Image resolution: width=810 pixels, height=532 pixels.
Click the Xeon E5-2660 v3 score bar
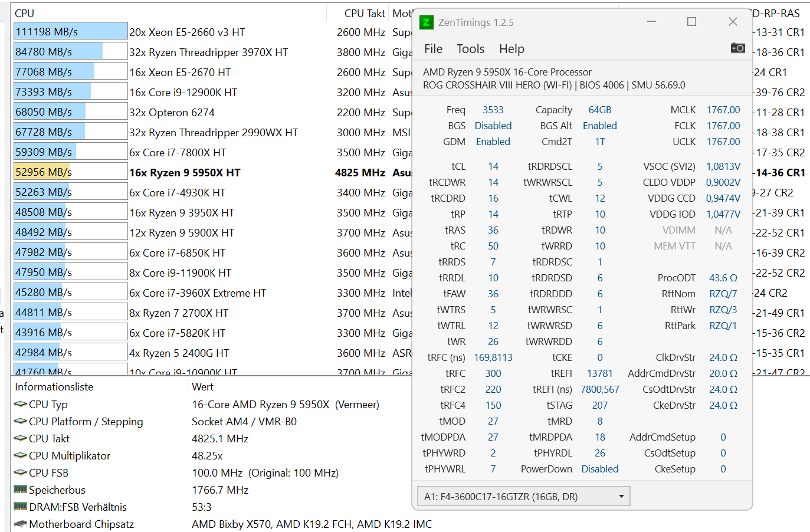(x=70, y=31)
